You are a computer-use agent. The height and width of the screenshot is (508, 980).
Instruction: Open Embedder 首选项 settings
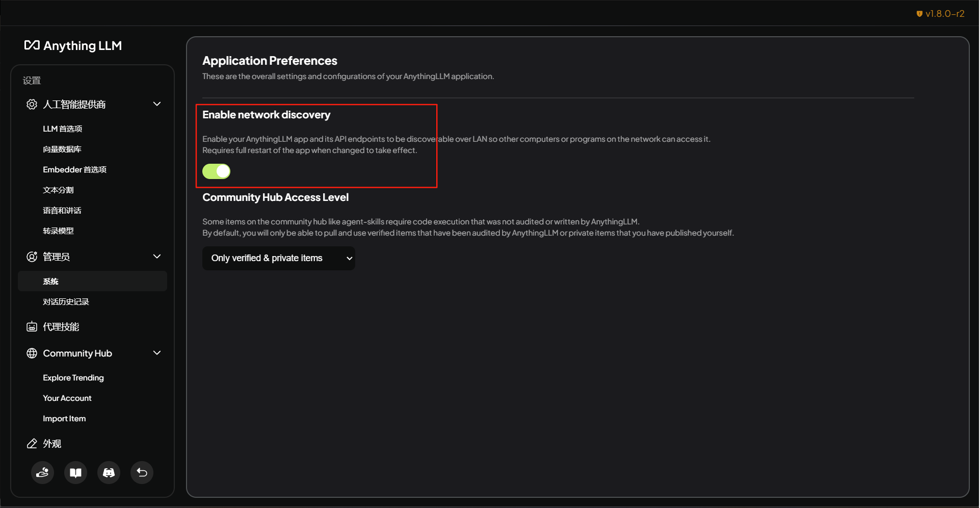coord(74,169)
